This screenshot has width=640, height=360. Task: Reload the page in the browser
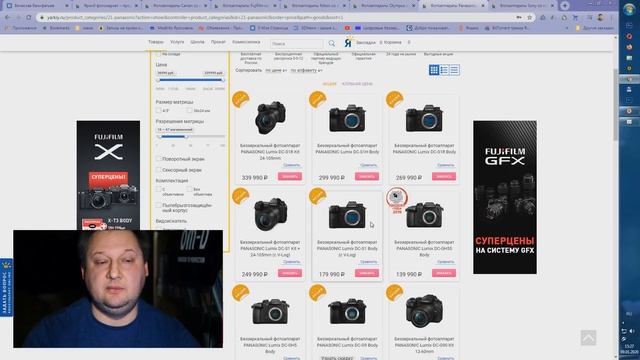[x=29, y=18]
